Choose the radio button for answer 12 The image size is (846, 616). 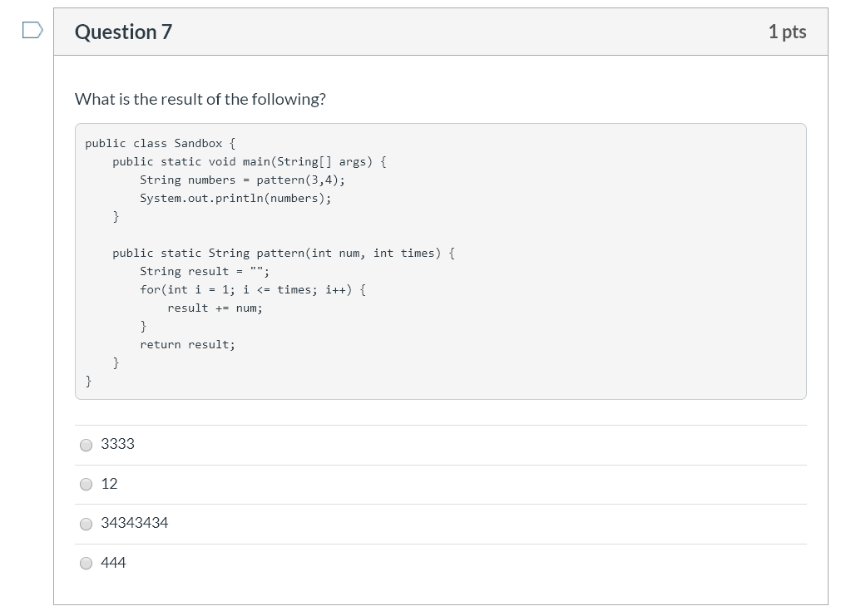pyautogui.click(x=86, y=485)
